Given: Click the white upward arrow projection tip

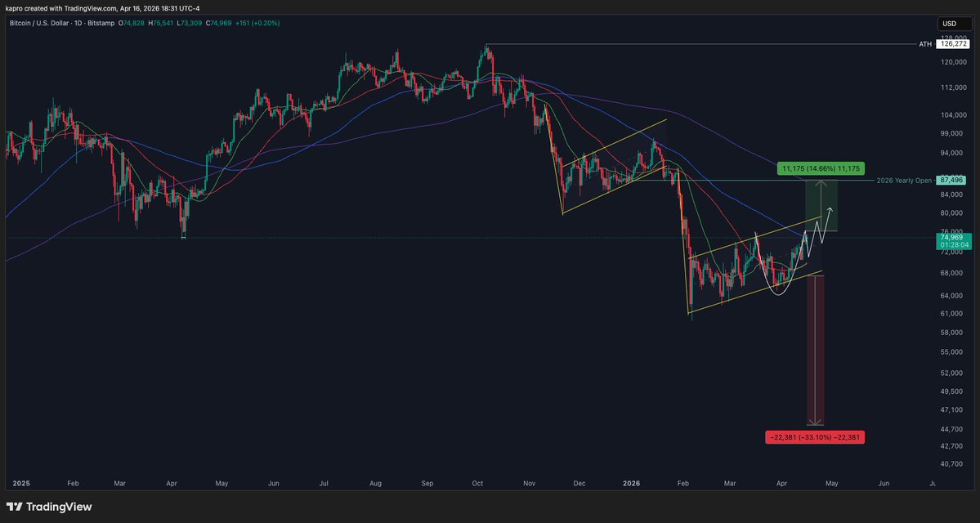Looking at the screenshot, I should (830, 209).
